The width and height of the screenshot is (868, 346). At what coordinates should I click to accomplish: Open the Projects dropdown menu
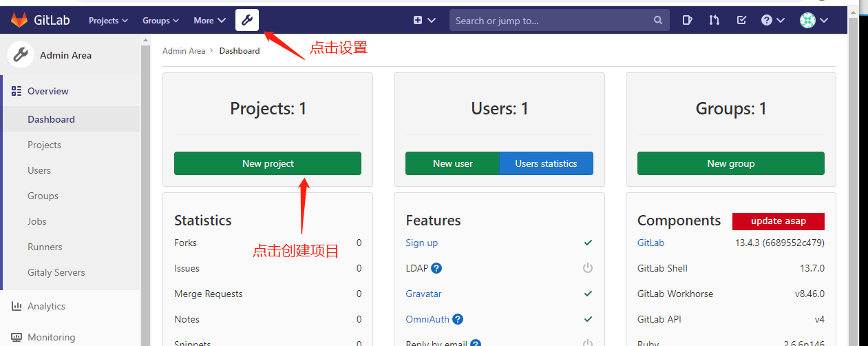(x=108, y=21)
